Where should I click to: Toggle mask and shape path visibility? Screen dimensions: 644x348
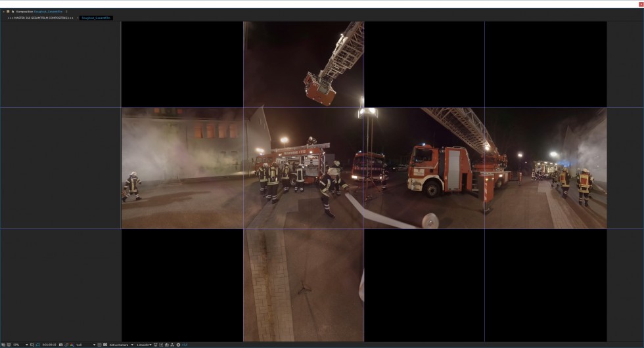coord(37,345)
